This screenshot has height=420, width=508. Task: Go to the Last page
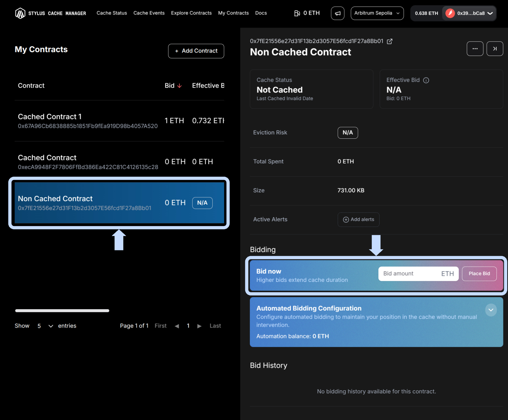click(x=215, y=326)
